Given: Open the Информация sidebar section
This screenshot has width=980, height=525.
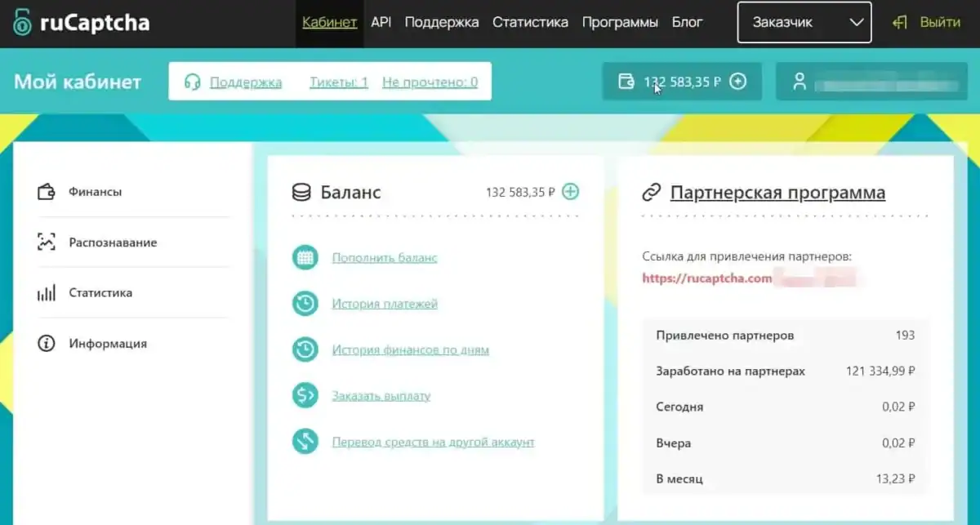Looking at the screenshot, I should [x=108, y=344].
